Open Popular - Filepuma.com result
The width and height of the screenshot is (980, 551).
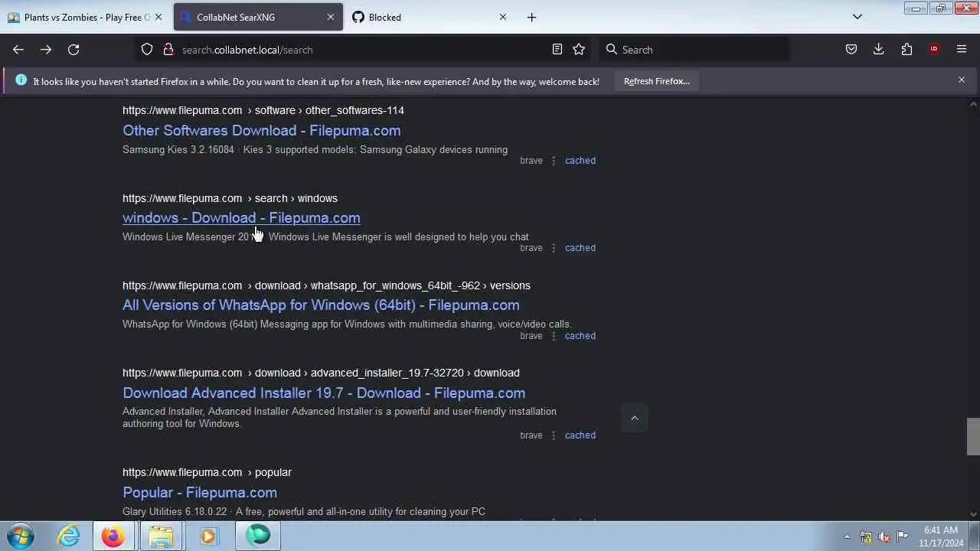coord(200,492)
